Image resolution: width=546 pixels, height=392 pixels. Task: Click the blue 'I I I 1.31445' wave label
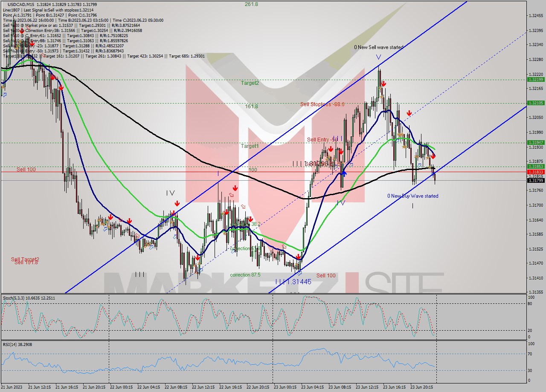coord(293,282)
